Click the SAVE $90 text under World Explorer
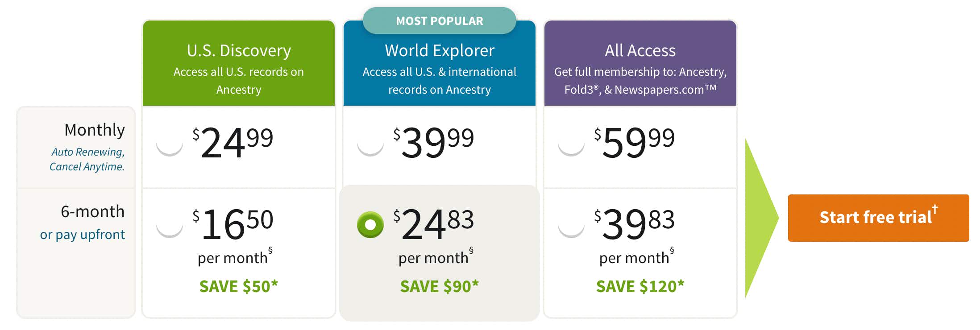 pos(440,286)
